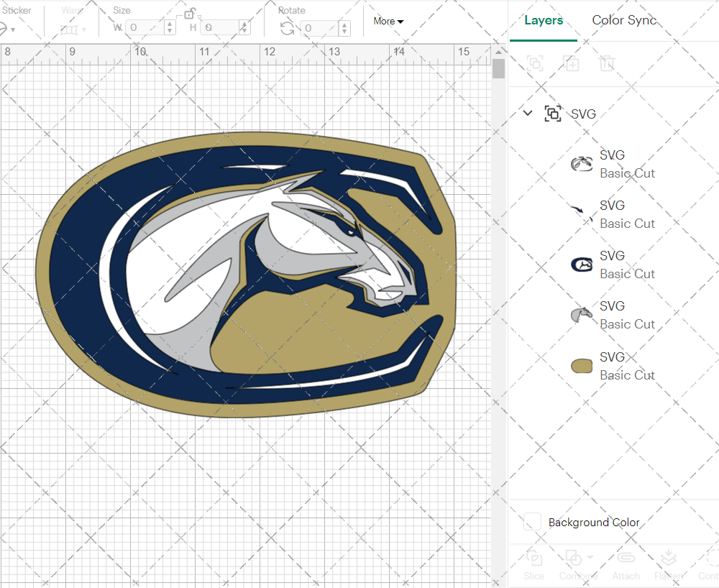The height and width of the screenshot is (588, 719).
Task: Duplicate the selected layer using the plus icon
Action: (x=572, y=63)
